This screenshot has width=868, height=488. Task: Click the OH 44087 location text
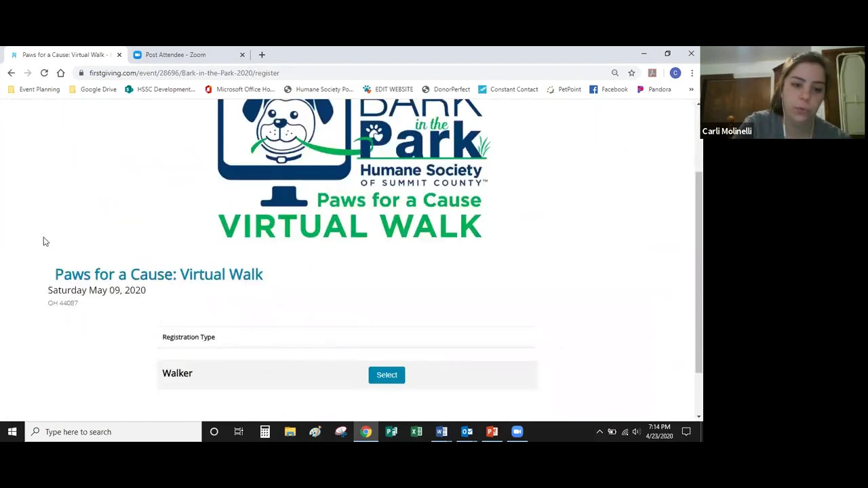pos(63,303)
